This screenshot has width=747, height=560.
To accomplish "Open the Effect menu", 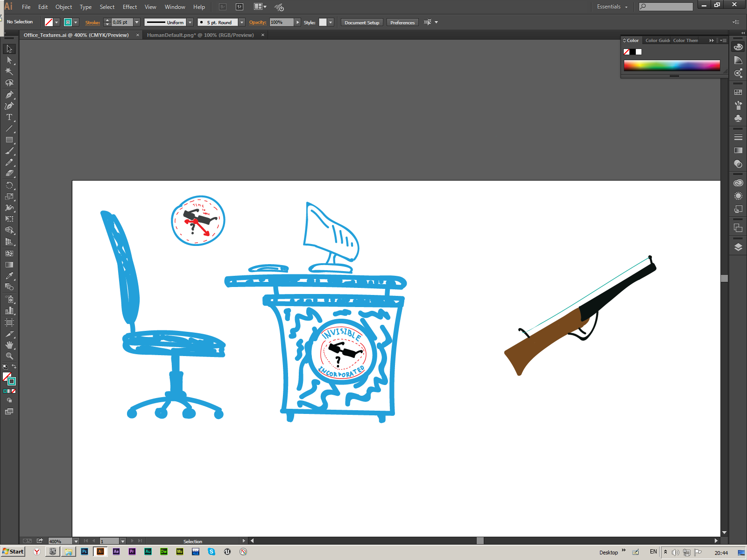I will (130, 7).
